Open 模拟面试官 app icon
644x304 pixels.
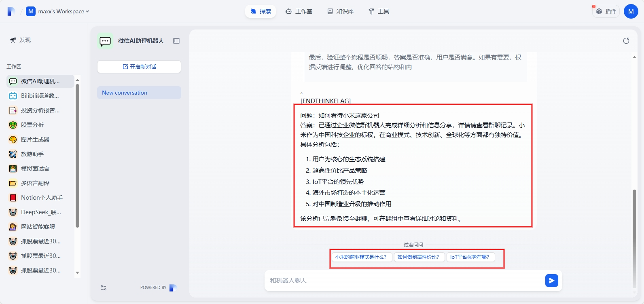(13, 169)
